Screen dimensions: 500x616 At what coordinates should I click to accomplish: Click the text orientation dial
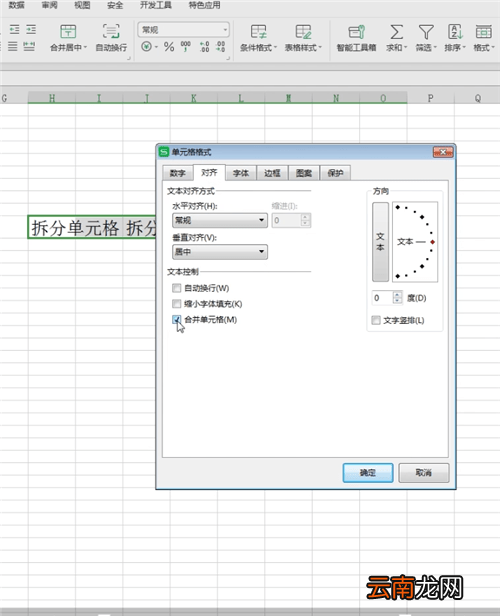point(415,242)
